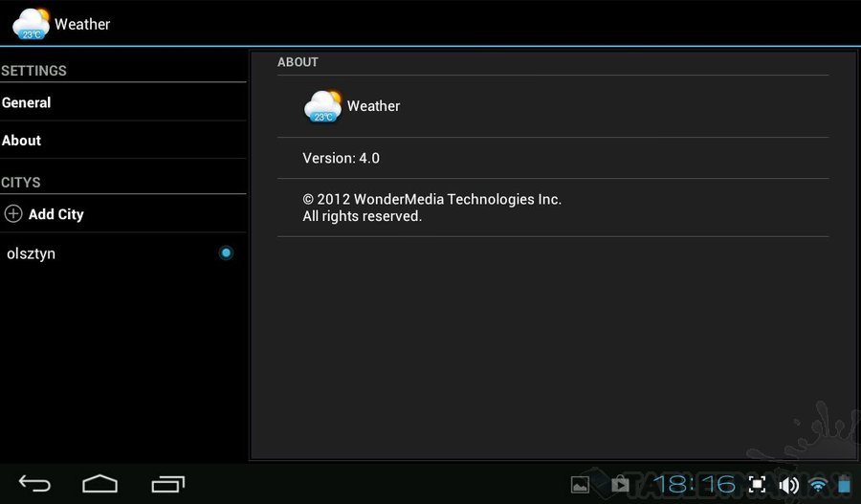861x504 pixels.
Task: Tap the fullscreen screenshot icon in system bar
Action: (x=757, y=484)
